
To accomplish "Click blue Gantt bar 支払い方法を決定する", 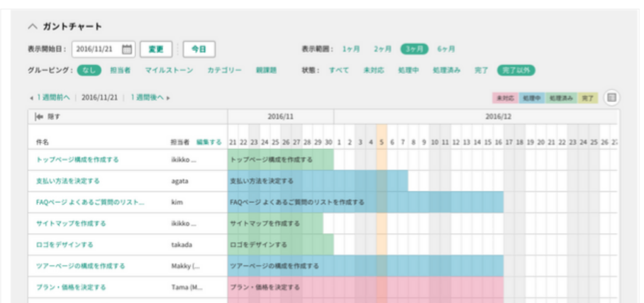I will (318, 181).
